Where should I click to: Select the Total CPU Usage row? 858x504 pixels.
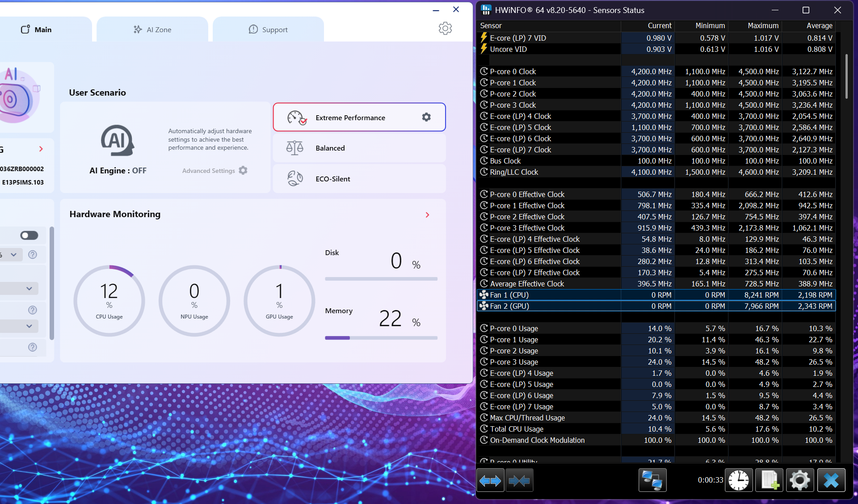coord(656,429)
